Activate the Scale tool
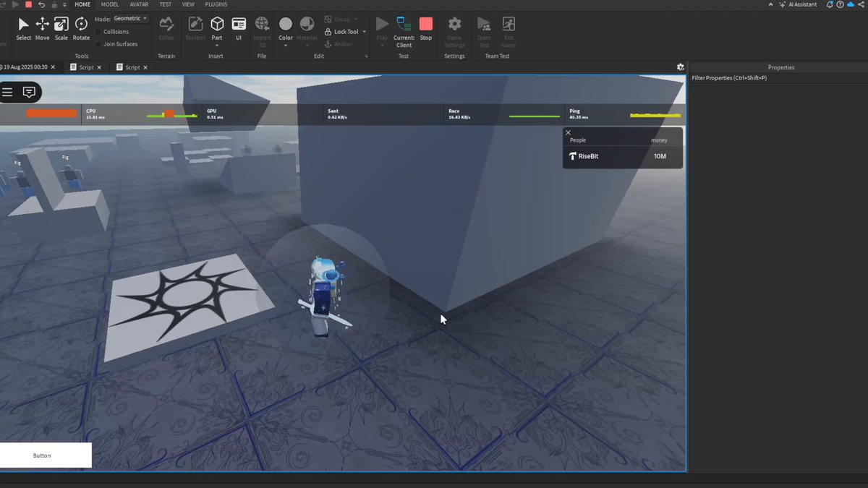Image resolution: width=868 pixels, height=488 pixels. point(61,28)
